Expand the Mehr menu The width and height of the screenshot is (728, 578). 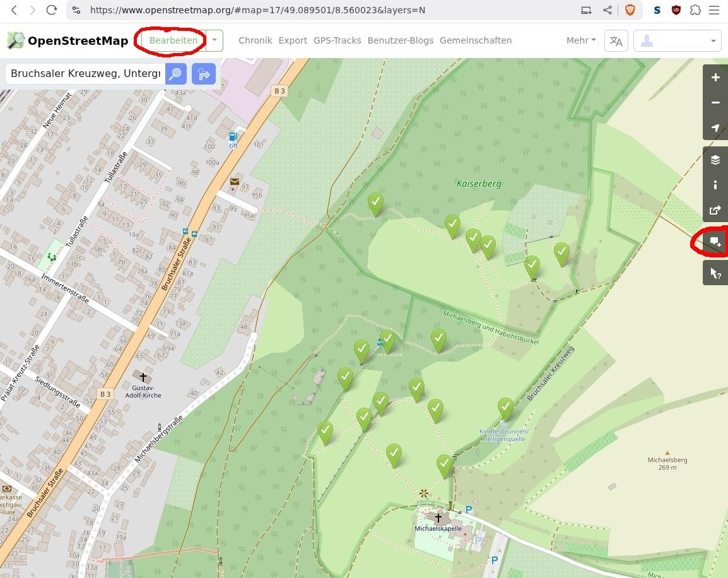click(x=580, y=40)
